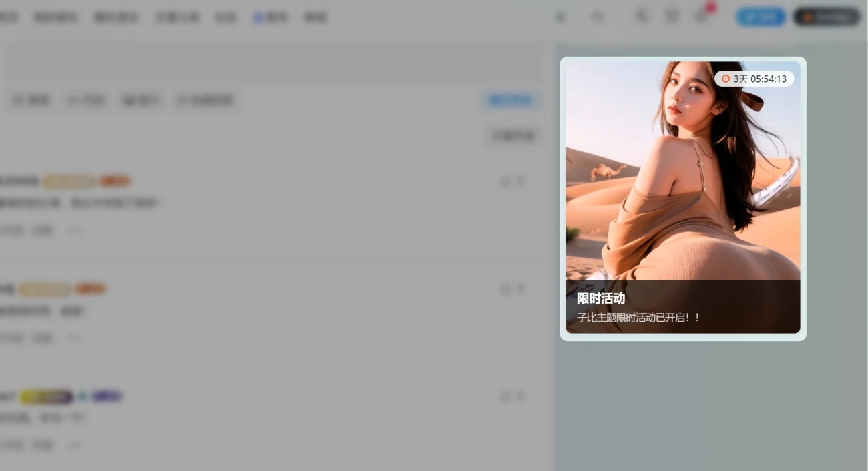868x471 pixels.
Task: Open the navigation item with the blue icon
Action: 270,17
